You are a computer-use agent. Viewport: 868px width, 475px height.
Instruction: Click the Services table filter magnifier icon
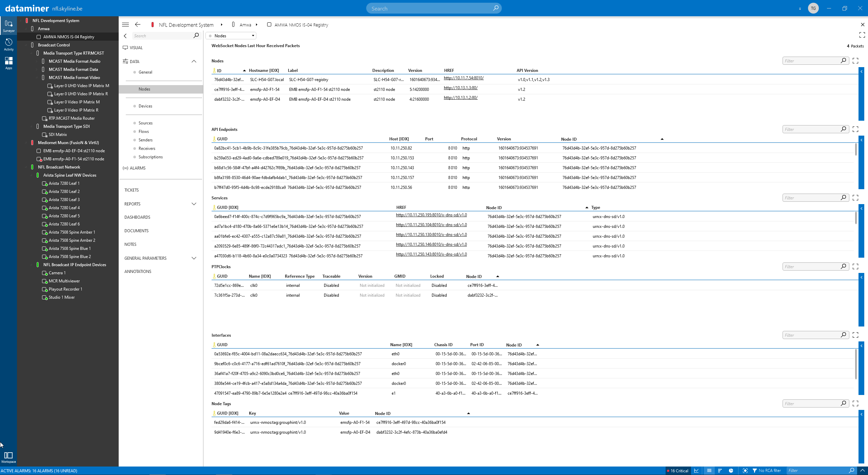click(844, 197)
